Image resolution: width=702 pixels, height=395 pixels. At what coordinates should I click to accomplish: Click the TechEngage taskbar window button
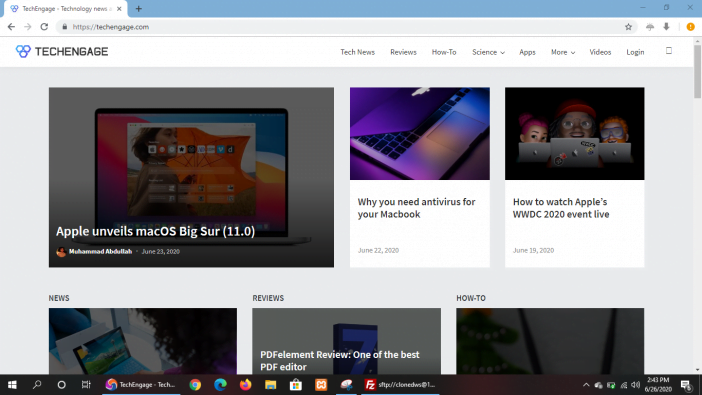click(x=141, y=385)
